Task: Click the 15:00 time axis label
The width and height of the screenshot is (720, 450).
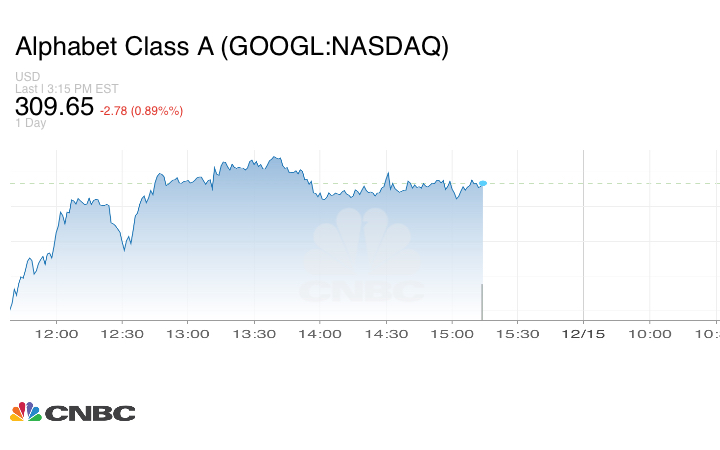Action: click(x=452, y=334)
